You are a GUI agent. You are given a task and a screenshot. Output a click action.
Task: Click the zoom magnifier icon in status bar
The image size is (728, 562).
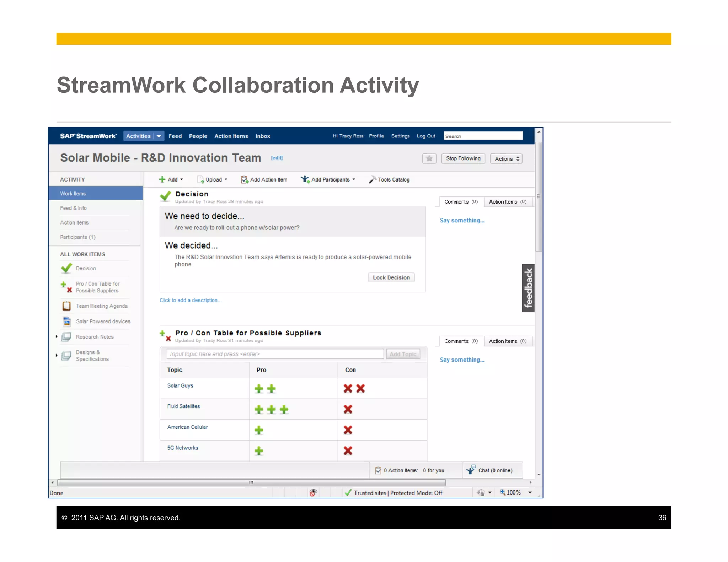coord(502,492)
